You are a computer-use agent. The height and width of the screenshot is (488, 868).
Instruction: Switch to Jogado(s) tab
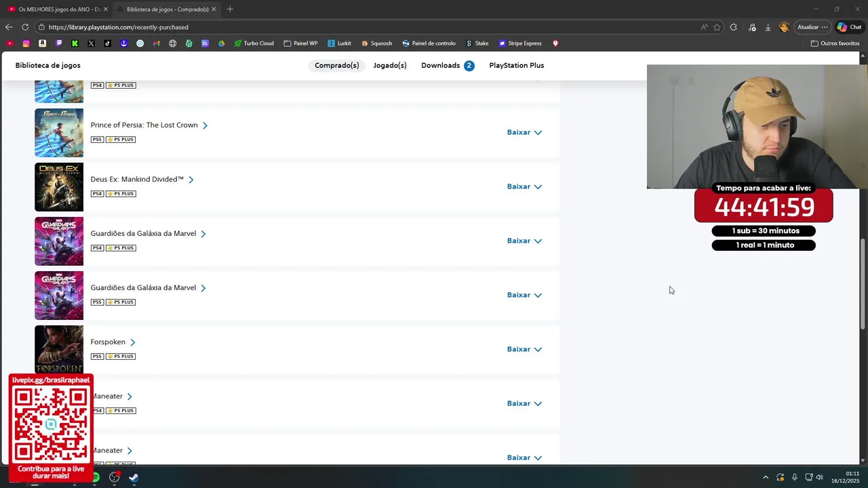(390, 66)
